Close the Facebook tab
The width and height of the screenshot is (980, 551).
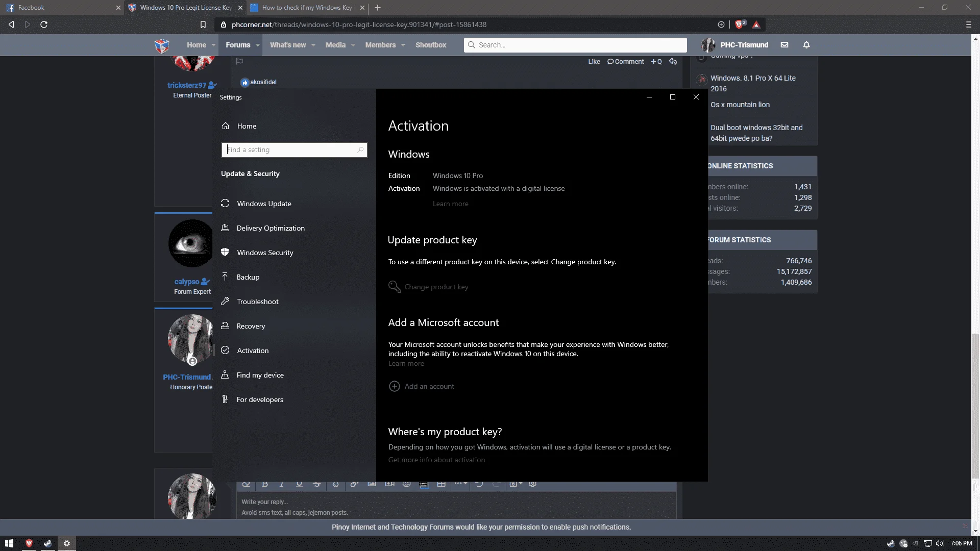[118, 8]
